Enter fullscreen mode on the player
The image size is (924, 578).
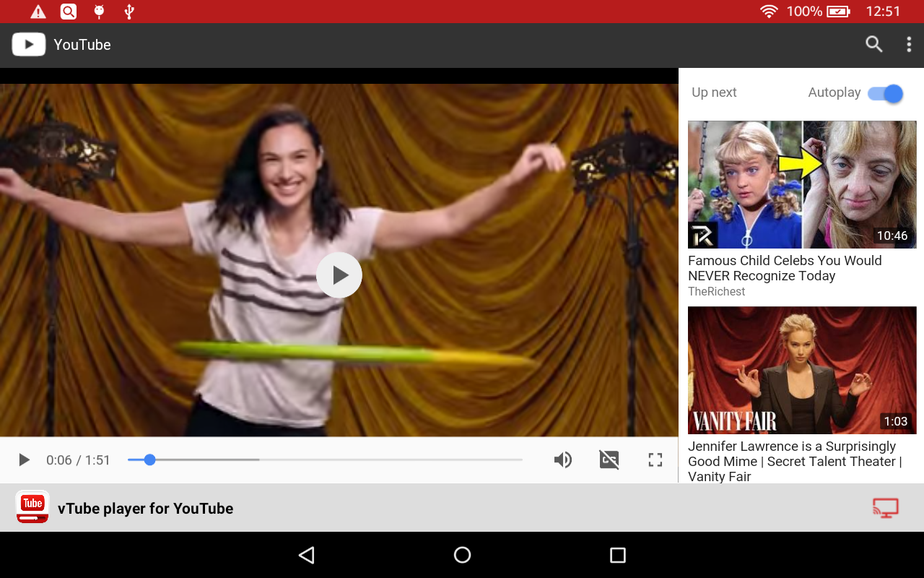point(655,460)
